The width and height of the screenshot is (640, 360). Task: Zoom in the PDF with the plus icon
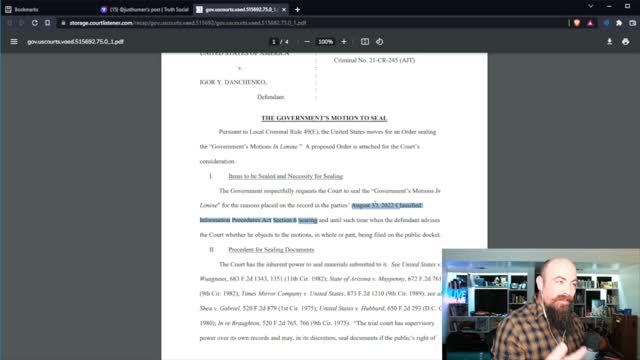344,42
